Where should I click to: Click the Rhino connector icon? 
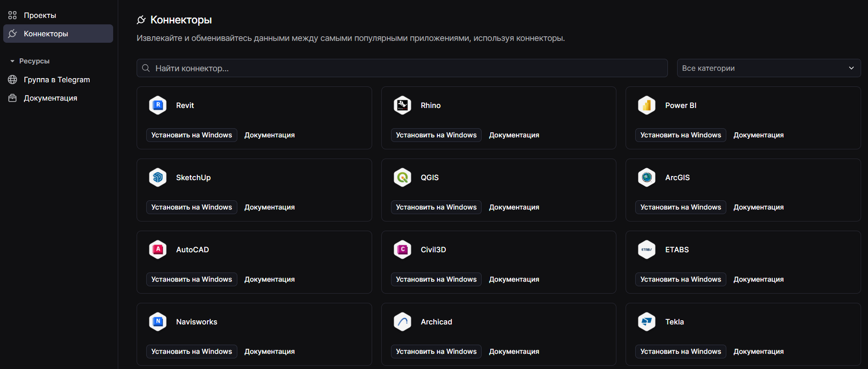402,105
